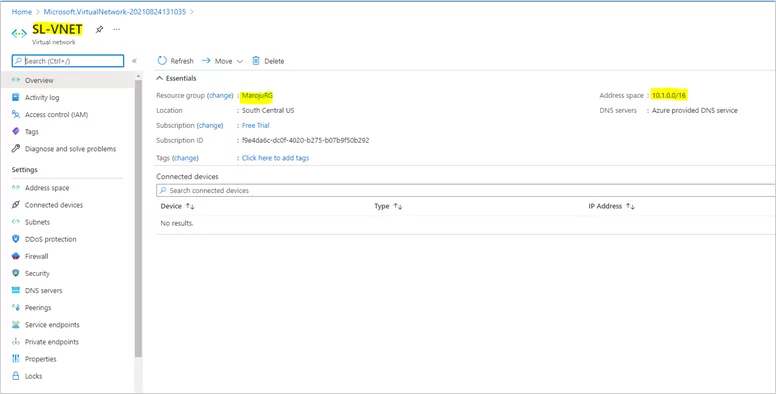The width and height of the screenshot is (776, 394).
Task: Click the Refresh icon in toolbar
Action: click(x=162, y=61)
